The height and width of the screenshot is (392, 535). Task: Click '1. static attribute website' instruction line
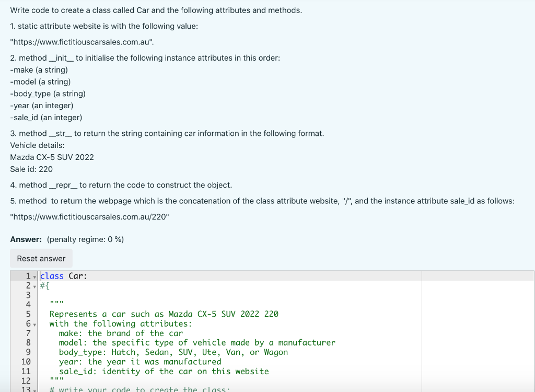click(104, 26)
